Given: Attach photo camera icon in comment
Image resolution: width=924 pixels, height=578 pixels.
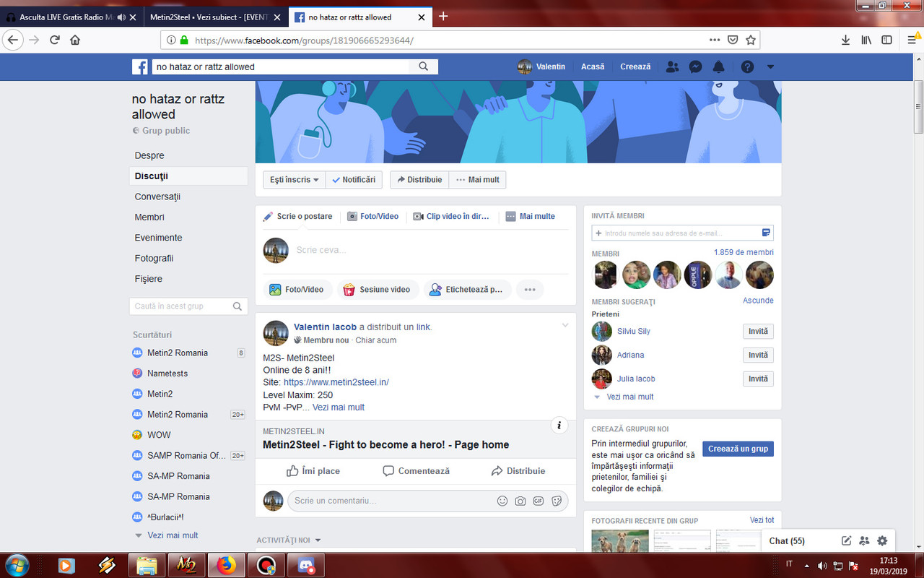Looking at the screenshot, I should [x=520, y=501].
